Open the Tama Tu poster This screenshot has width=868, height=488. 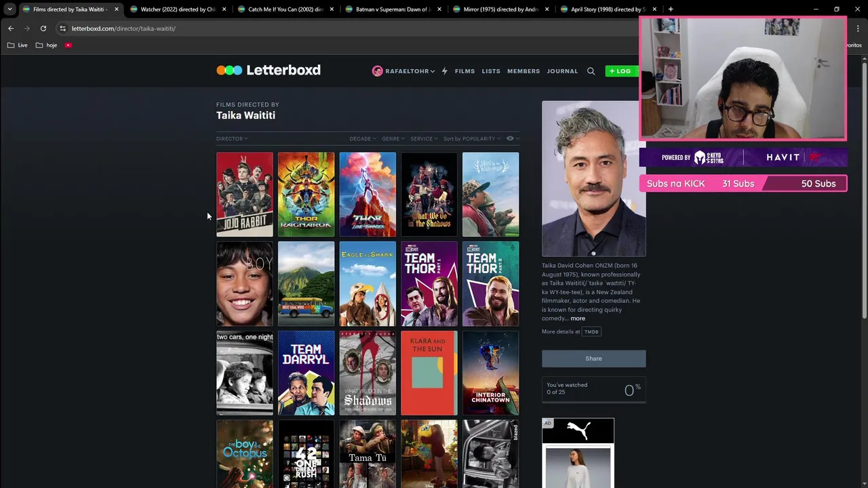tap(368, 454)
